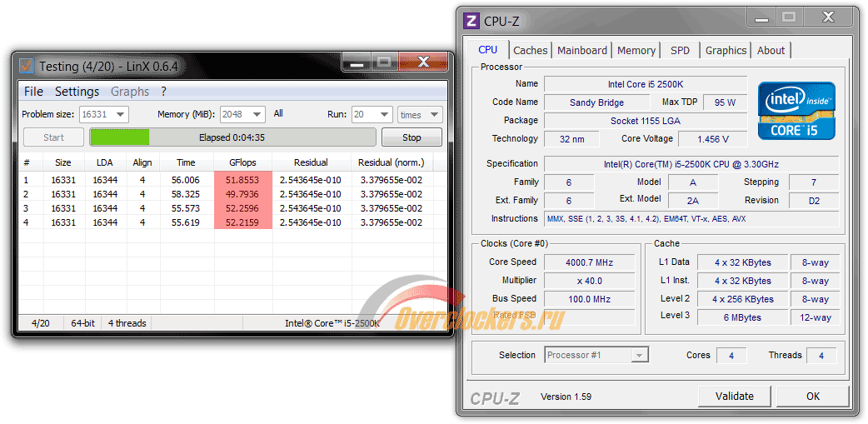Stop the LinX test
This screenshot has height=424, width=868.
pos(412,137)
